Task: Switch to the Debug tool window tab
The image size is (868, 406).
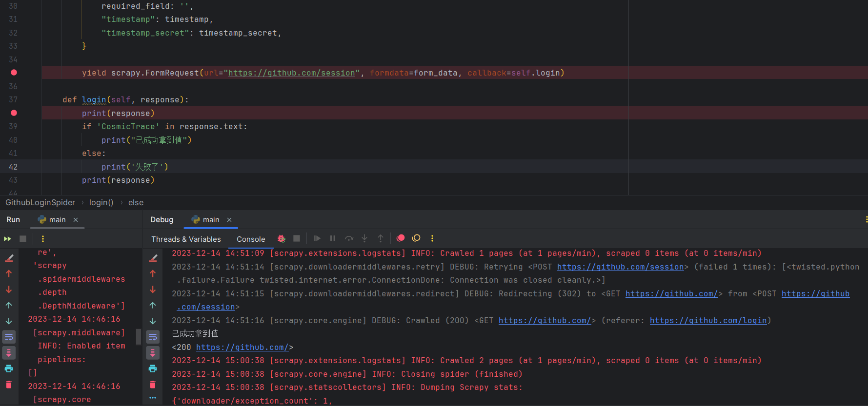Action: pos(162,220)
